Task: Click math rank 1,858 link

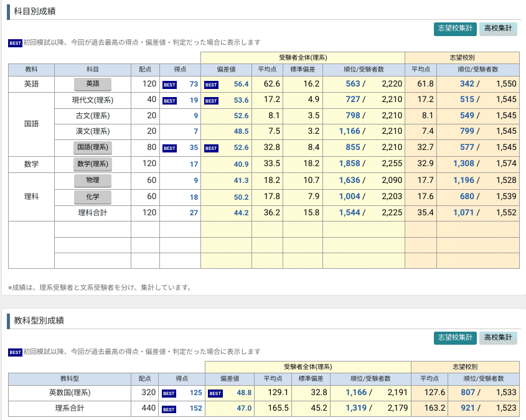Action: (350, 164)
